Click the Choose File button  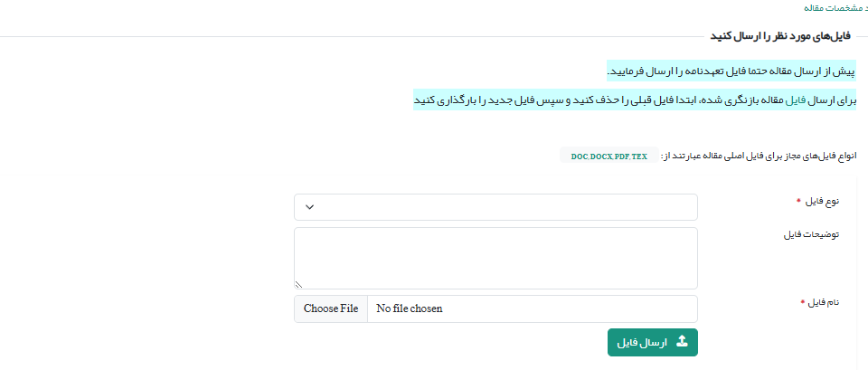331,309
